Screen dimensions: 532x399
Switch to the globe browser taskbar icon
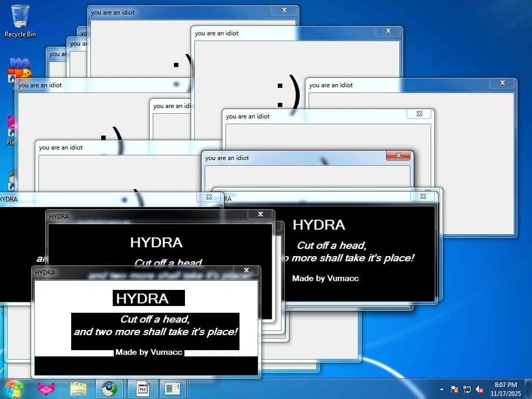[109, 389]
